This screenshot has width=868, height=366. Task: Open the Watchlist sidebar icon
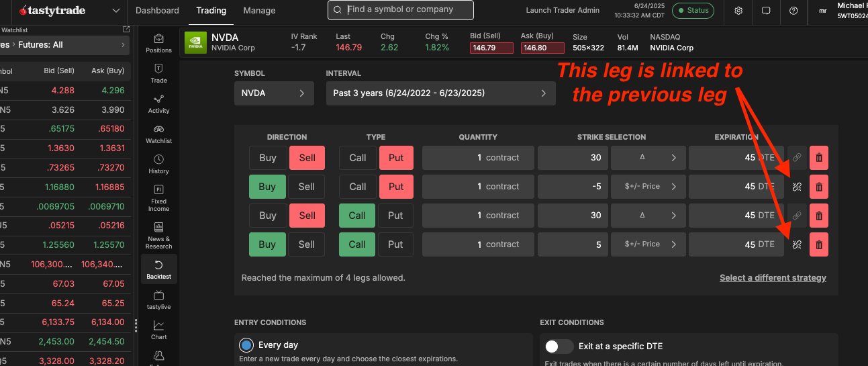point(158,134)
